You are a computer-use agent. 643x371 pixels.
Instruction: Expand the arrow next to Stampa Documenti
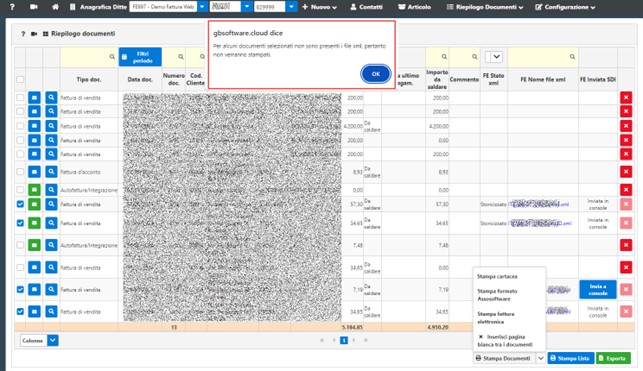(x=540, y=358)
